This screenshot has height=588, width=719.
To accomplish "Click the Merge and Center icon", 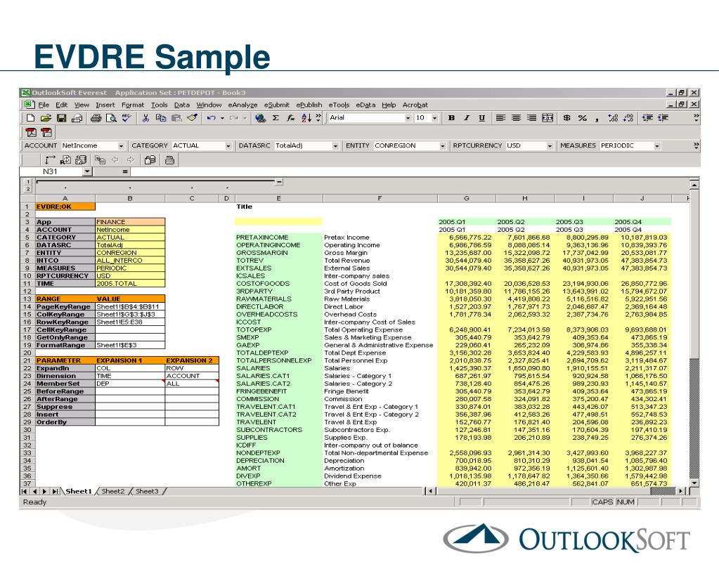I will tap(548, 118).
